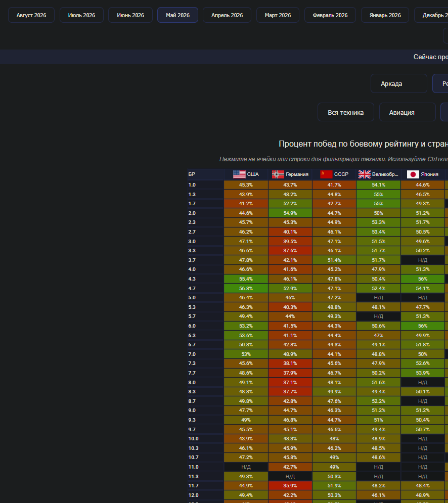Viewport: 448px width, 503px height.
Task: Click Britain 52.2% cell at BR 8.7
Action: (x=378, y=401)
